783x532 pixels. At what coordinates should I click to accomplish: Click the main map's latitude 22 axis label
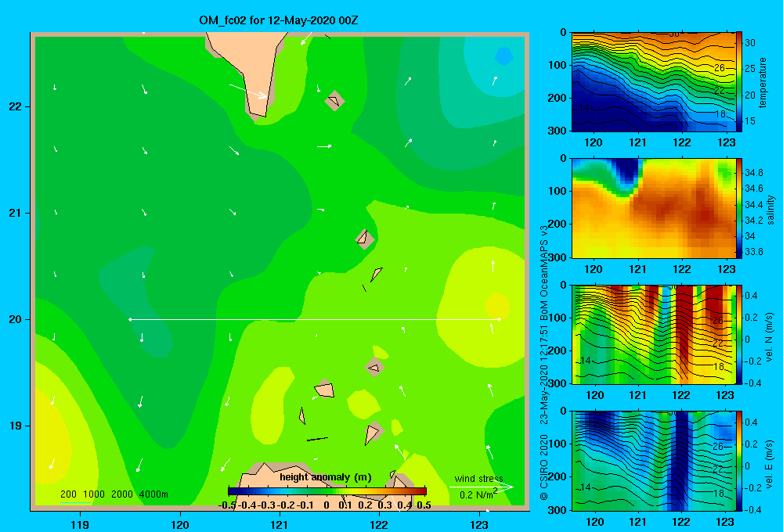coord(16,107)
